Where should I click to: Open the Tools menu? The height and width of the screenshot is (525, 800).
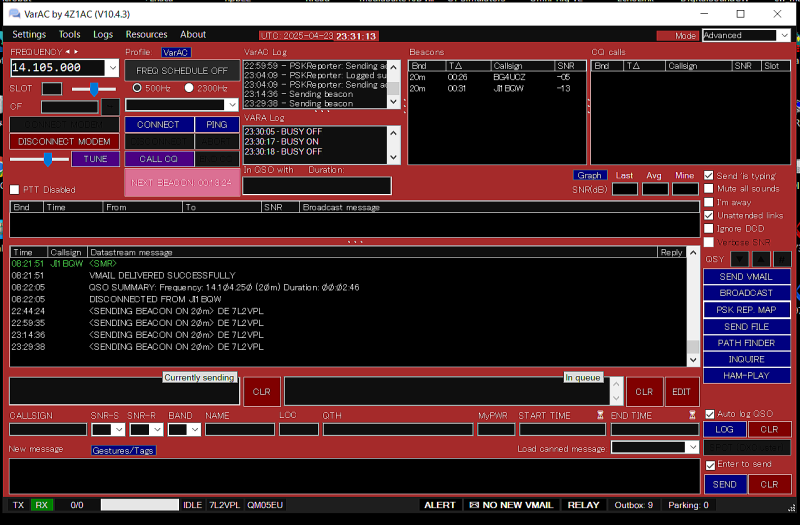point(69,34)
